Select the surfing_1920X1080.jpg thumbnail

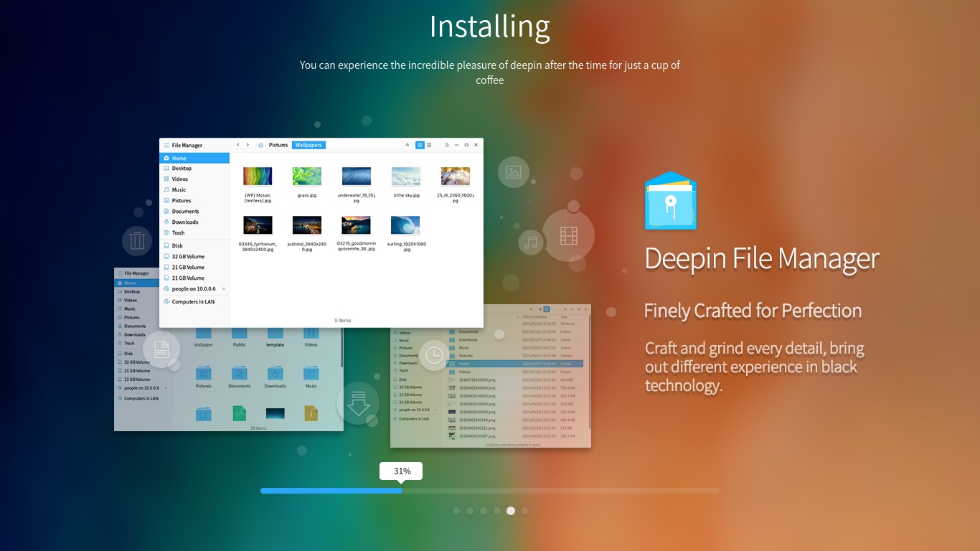(x=405, y=225)
